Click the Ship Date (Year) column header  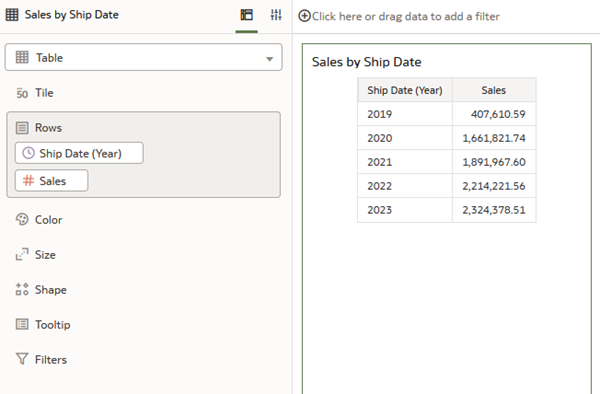coord(405,90)
